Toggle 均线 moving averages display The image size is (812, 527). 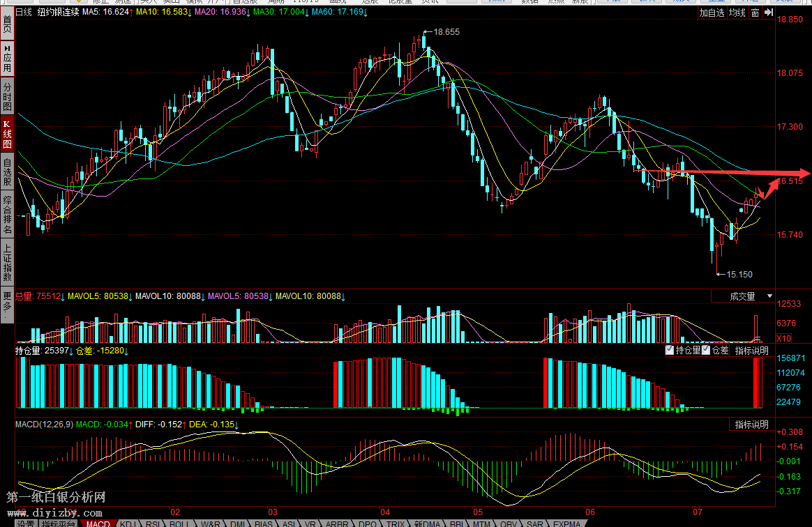coord(737,13)
